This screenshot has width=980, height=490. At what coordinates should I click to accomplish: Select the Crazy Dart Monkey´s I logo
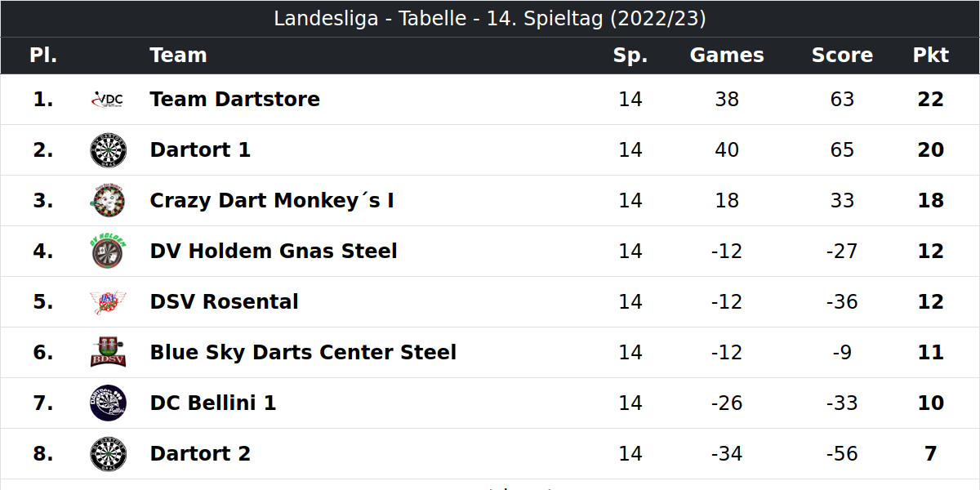(108, 201)
